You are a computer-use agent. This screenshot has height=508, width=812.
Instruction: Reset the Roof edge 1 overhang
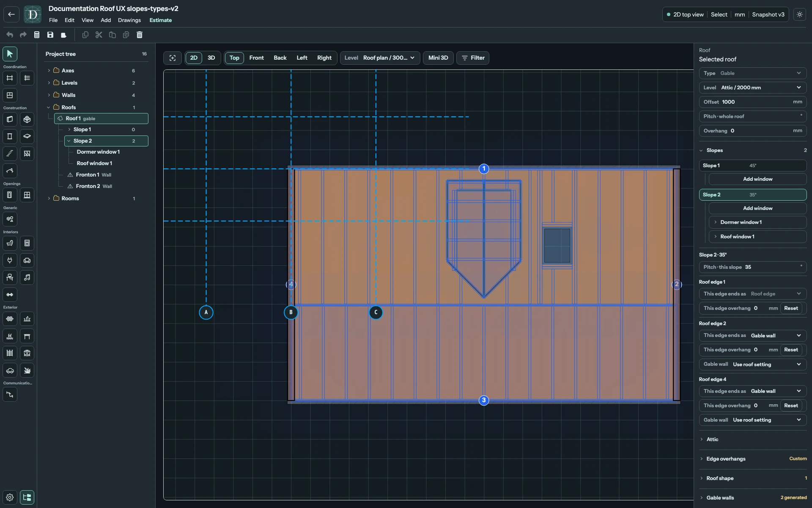(791, 308)
